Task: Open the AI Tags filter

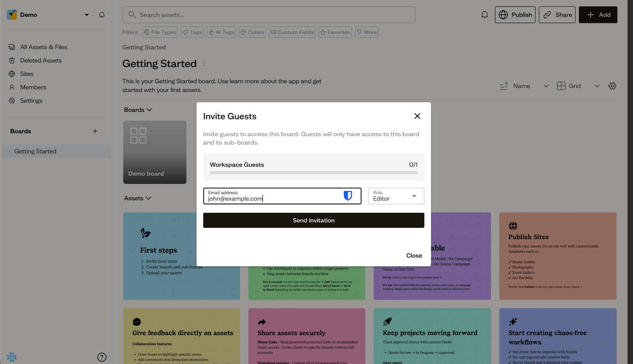Action: [221, 32]
